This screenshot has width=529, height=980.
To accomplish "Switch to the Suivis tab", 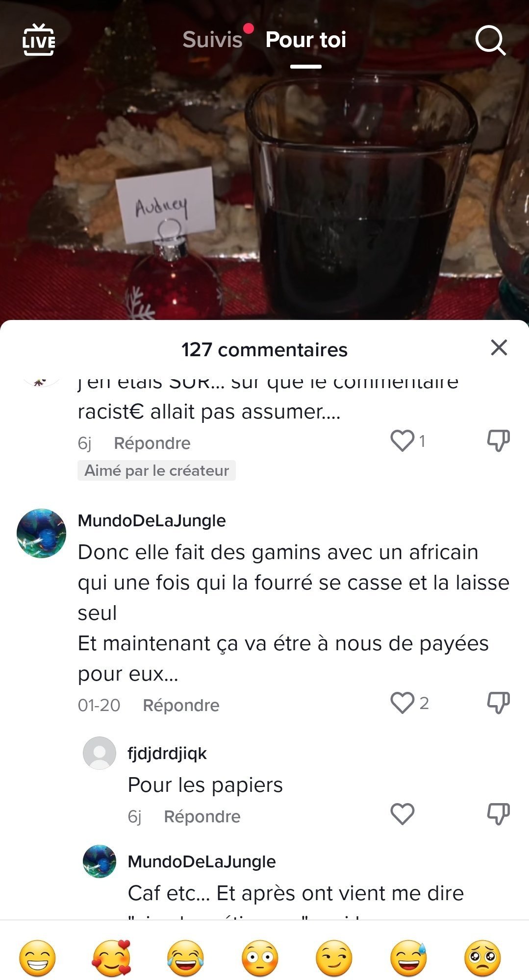I will coord(212,40).
